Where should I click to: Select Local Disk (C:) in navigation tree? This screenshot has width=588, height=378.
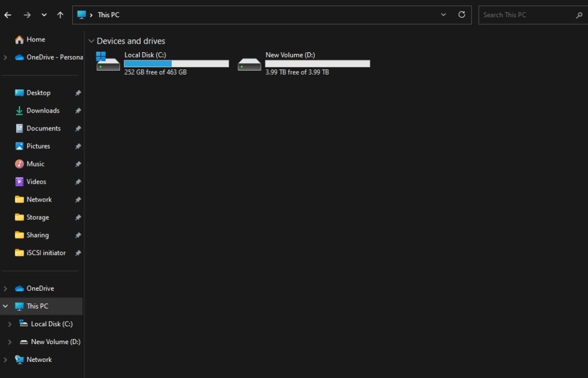pyautogui.click(x=52, y=324)
